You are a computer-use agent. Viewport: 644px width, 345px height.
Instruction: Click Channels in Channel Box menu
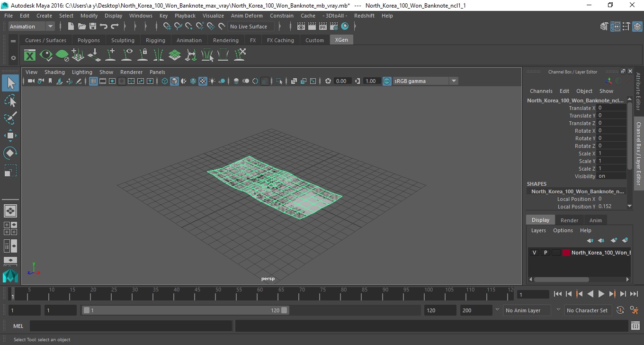point(541,91)
